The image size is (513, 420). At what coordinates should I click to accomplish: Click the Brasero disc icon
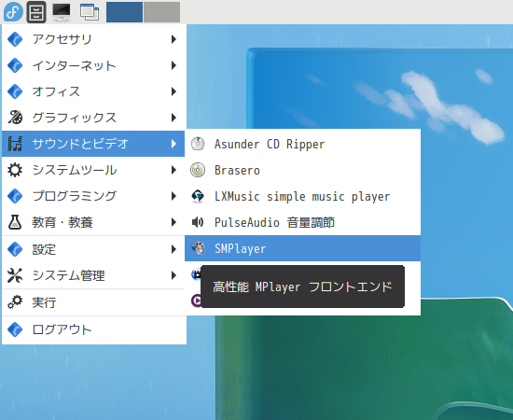point(198,170)
